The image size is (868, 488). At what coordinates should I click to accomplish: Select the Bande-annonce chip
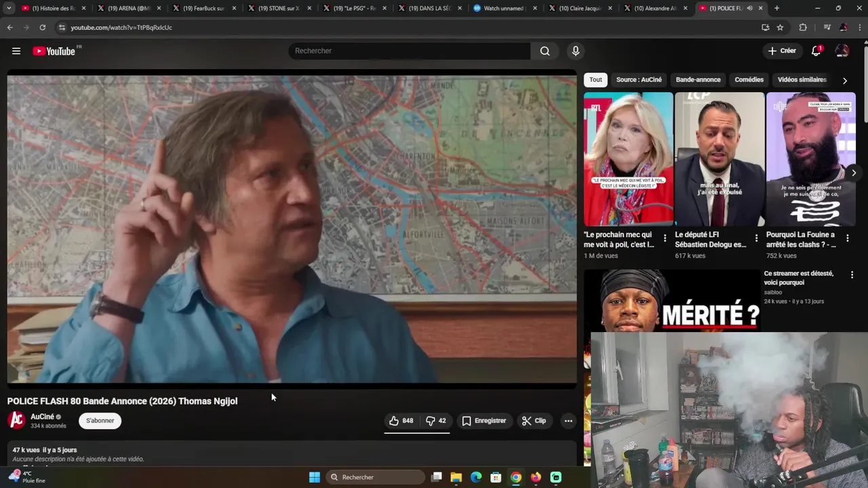698,80
